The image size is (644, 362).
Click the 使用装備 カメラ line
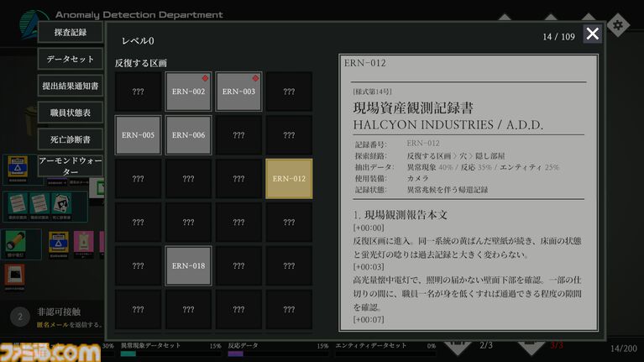click(x=391, y=178)
